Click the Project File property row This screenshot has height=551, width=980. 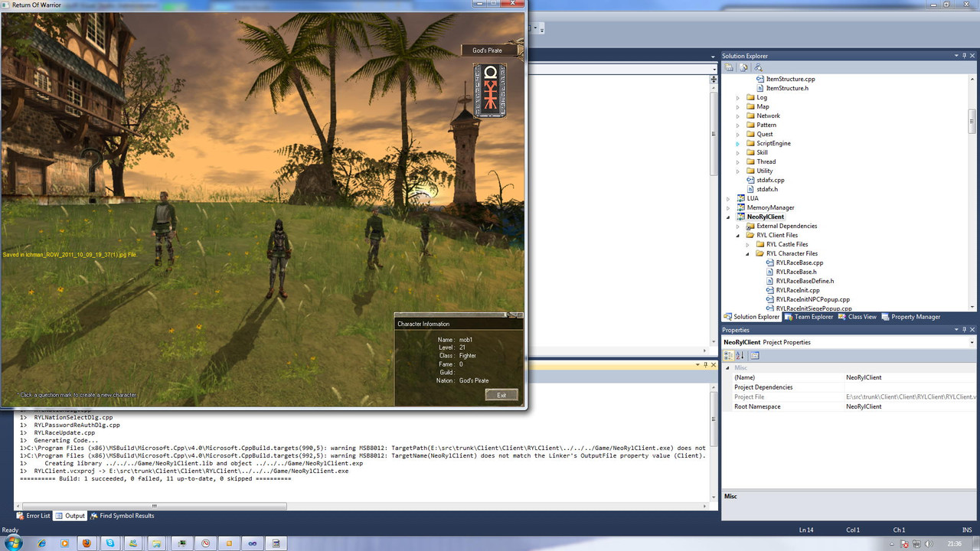[850, 397]
